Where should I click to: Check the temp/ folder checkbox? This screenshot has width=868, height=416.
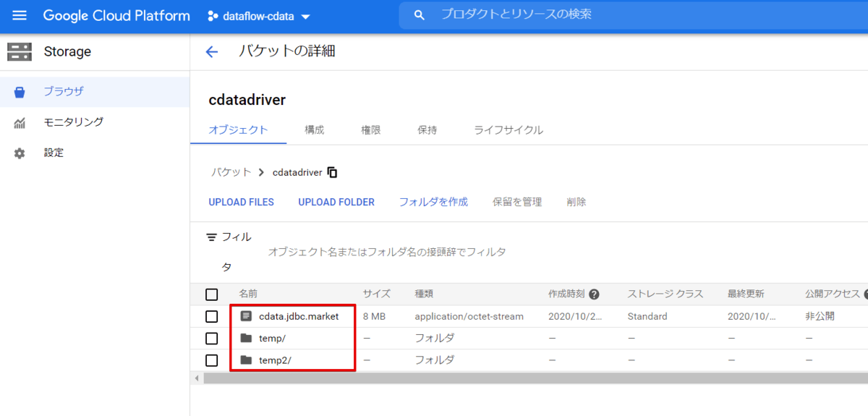click(212, 338)
